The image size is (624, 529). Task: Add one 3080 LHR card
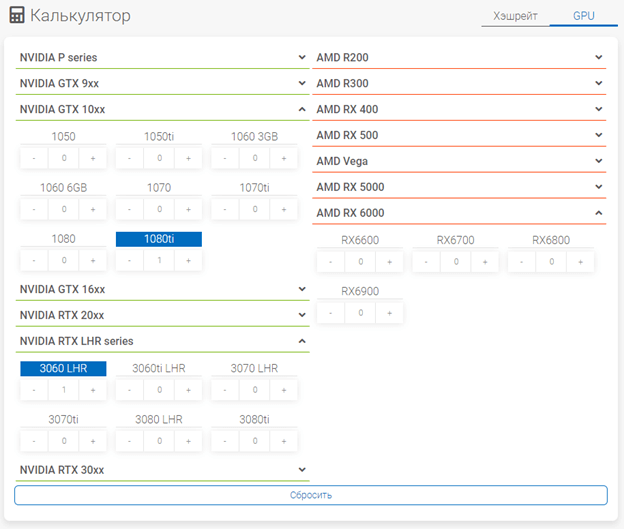click(x=188, y=441)
